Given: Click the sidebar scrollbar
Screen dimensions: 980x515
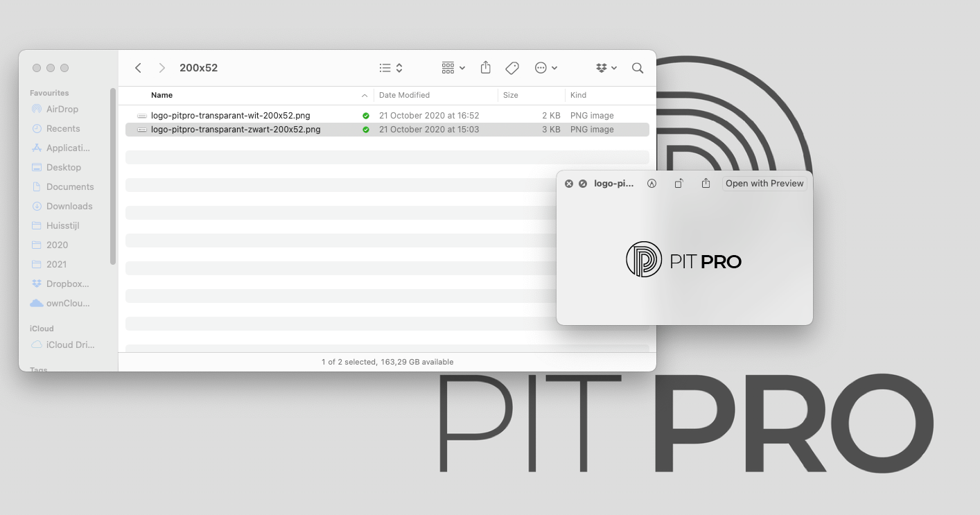Looking at the screenshot, I should coord(113,176).
